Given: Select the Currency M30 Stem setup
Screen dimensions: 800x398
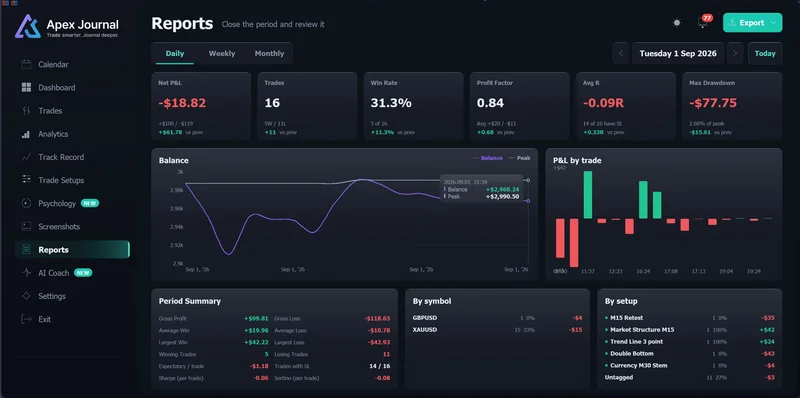Looking at the screenshot, I should (x=690, y=365).
